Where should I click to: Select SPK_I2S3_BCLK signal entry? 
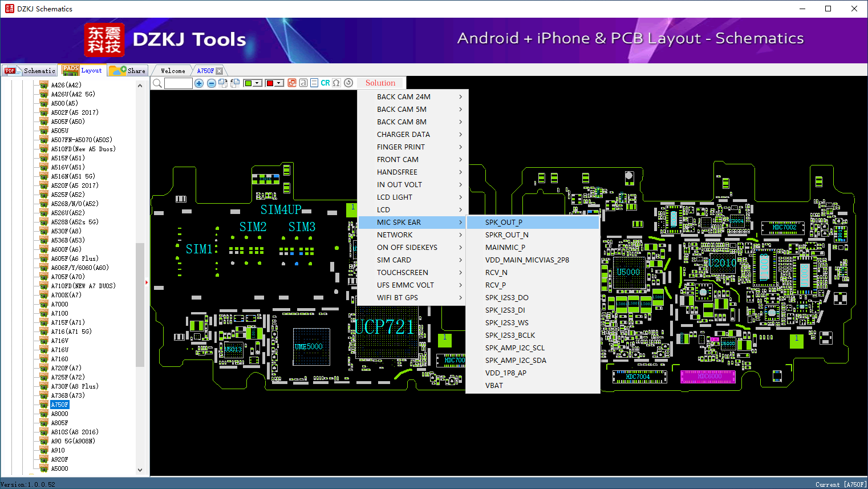click(x=533, y=336)
